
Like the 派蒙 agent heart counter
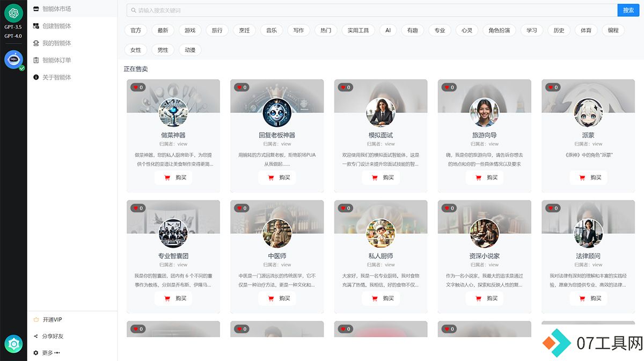coord(552,87)
